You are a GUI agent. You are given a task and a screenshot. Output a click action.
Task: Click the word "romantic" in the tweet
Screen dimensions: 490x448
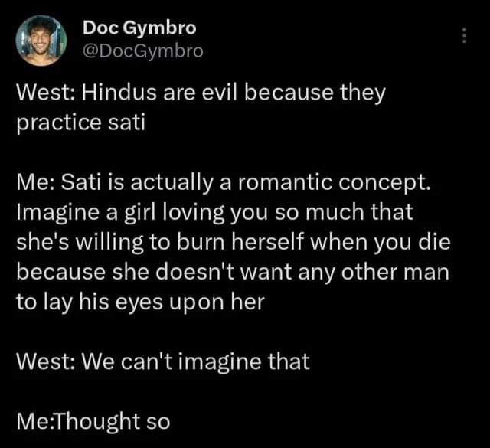click(x=284, y=182)
